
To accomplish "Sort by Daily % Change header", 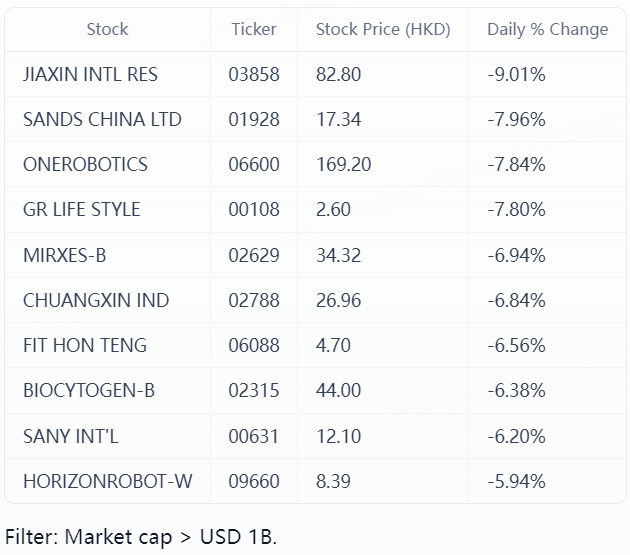I will click(x=547, y=29).
